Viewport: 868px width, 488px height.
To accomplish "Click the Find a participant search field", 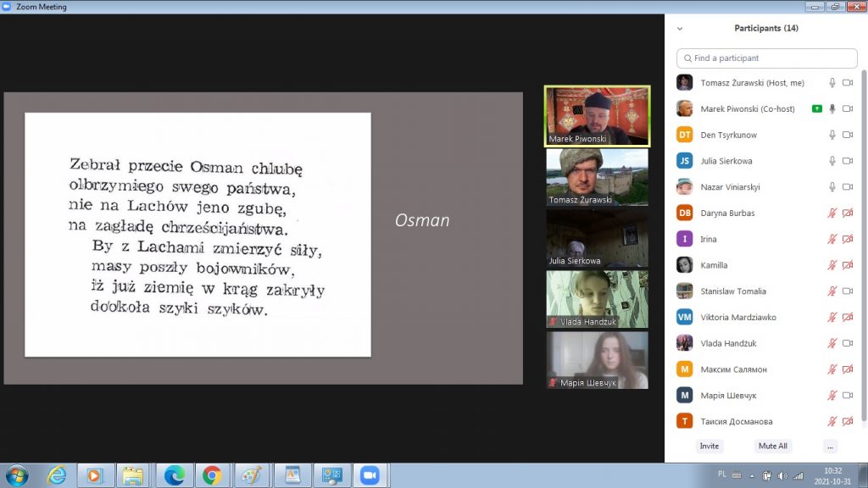I will pos(767,58).
